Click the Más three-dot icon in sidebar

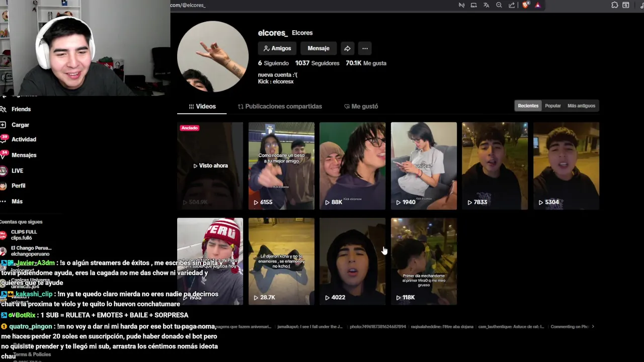(x=3, y=201)
